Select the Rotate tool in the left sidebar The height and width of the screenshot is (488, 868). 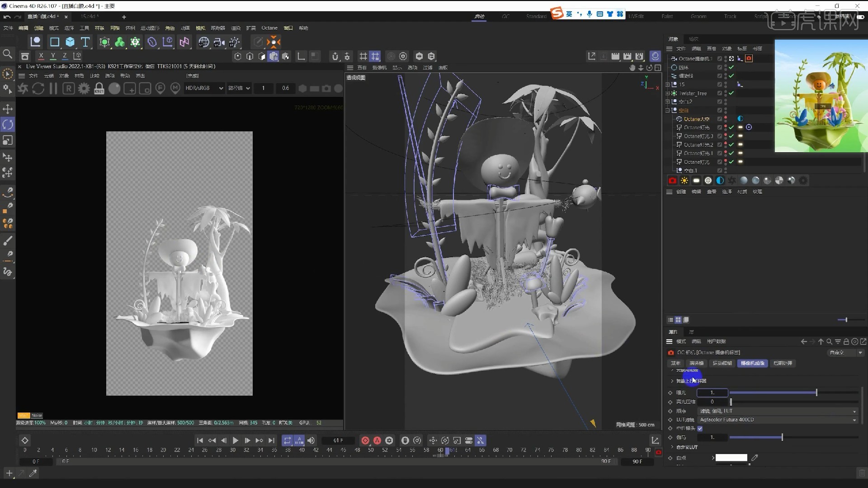7,124
